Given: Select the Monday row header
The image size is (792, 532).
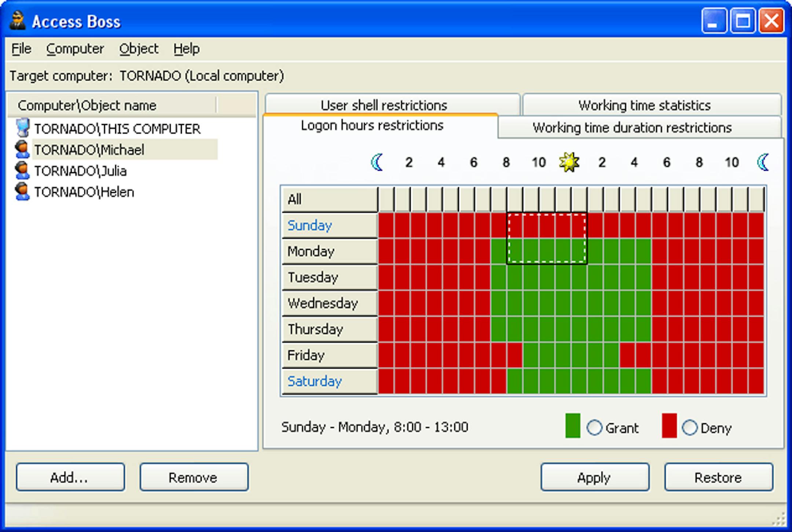Looking at the screenshot, I should click(x=330, y=251).
